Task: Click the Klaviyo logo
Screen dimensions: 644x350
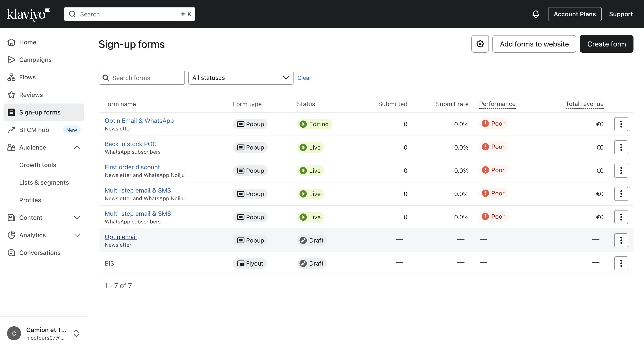Action: pyautogui.click(x=28, y=14)
